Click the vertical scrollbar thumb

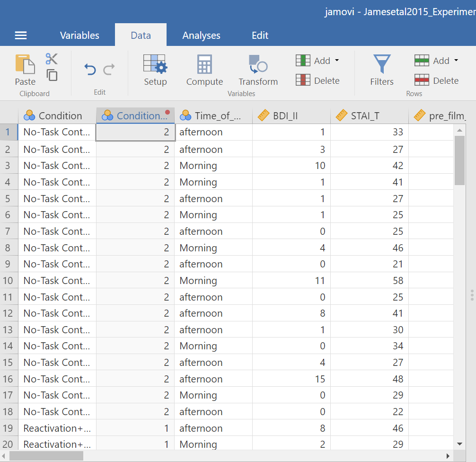click(x=459, y=160)
